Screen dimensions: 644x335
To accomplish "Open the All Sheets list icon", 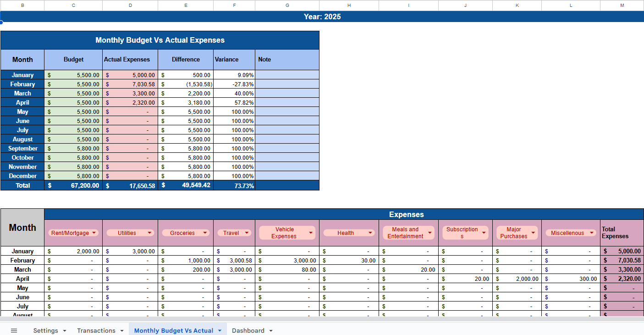I will 14,330.
